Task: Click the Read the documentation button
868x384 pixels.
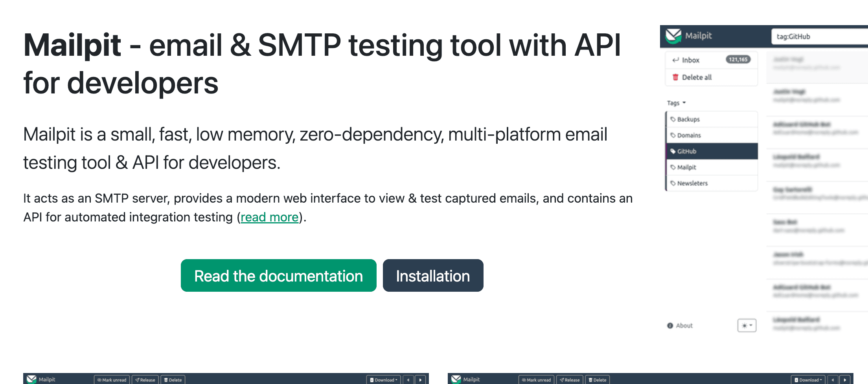Action: pyautogui.click(x=278, y=275)
